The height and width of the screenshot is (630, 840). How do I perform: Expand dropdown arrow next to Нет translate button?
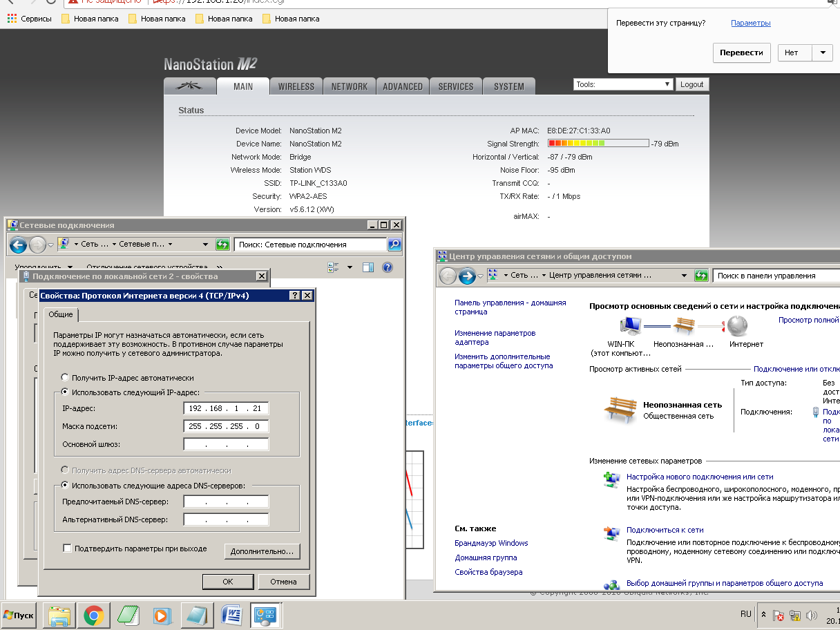tap(822, 52)
